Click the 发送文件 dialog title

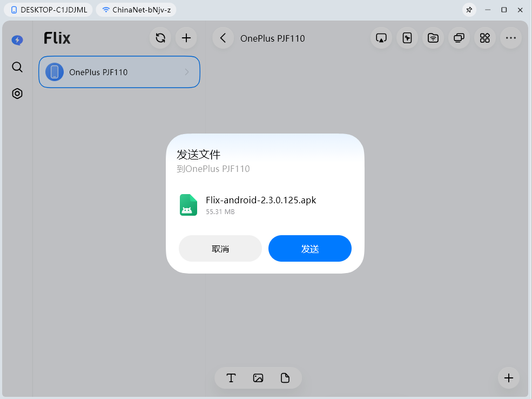[x=198, y=155]
